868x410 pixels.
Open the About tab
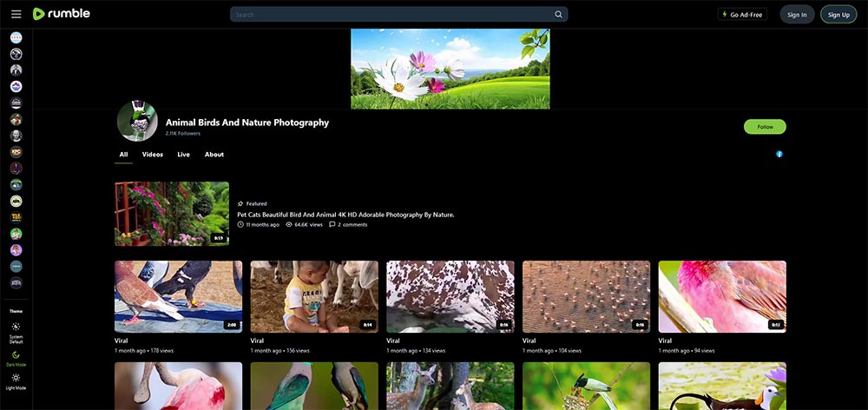(x=214, y=155)
